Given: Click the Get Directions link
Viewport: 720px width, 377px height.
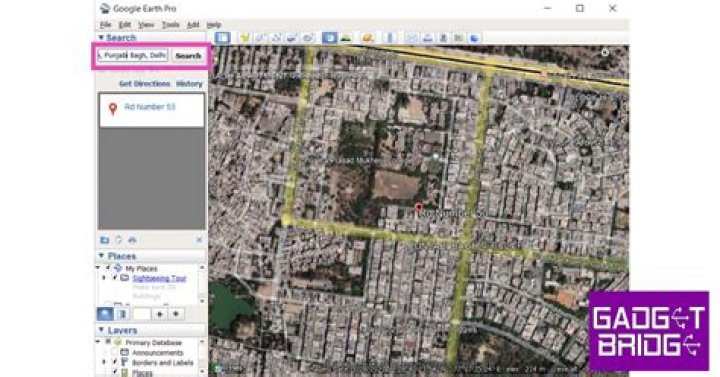Looking at the screenshot, I should (145, 84).
